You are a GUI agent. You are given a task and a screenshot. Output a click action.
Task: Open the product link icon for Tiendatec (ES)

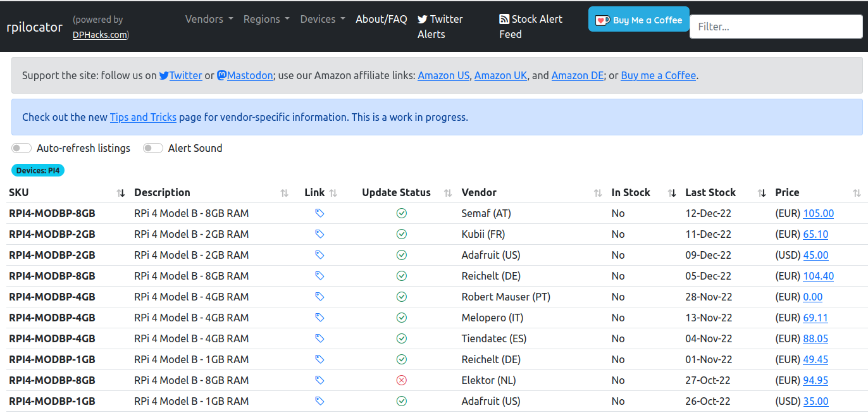[319, 338]
